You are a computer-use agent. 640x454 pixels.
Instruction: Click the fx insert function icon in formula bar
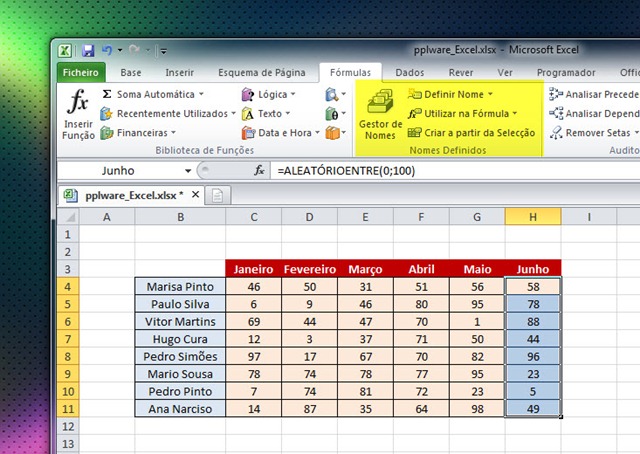[x=259, y=170]
